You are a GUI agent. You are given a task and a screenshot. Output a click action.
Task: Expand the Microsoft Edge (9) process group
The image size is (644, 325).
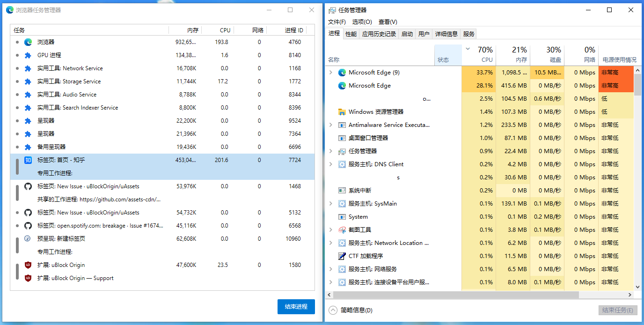[330, 73]
